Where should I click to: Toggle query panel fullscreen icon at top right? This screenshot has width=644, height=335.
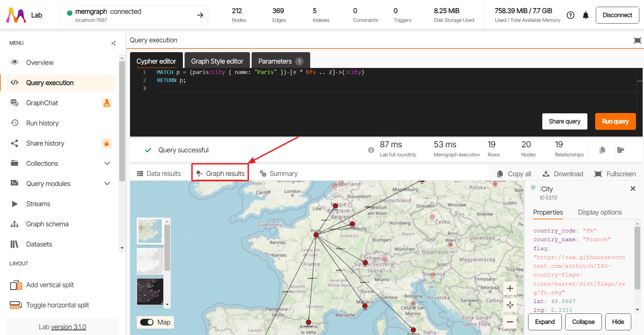[637, 40]
